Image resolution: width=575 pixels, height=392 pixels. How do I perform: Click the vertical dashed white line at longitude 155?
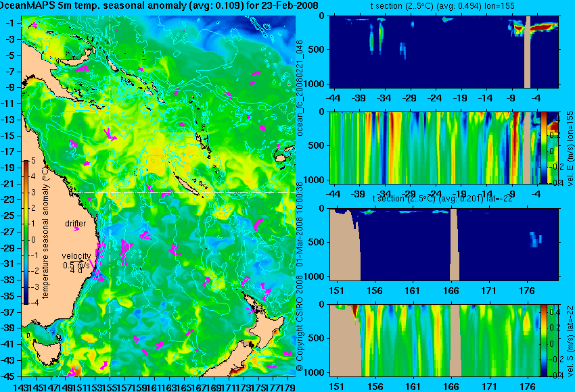pyautogui.click(x=110, y=196)
